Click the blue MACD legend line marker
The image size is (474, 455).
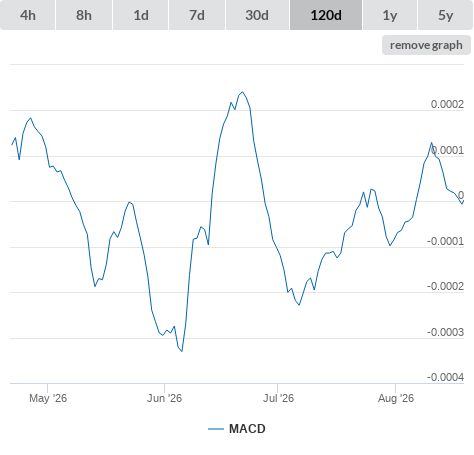216,429
